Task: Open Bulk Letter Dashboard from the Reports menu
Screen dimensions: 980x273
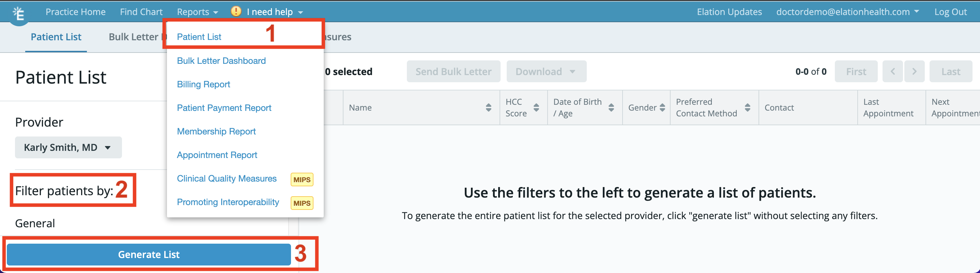Action: [x=221, y=60]
